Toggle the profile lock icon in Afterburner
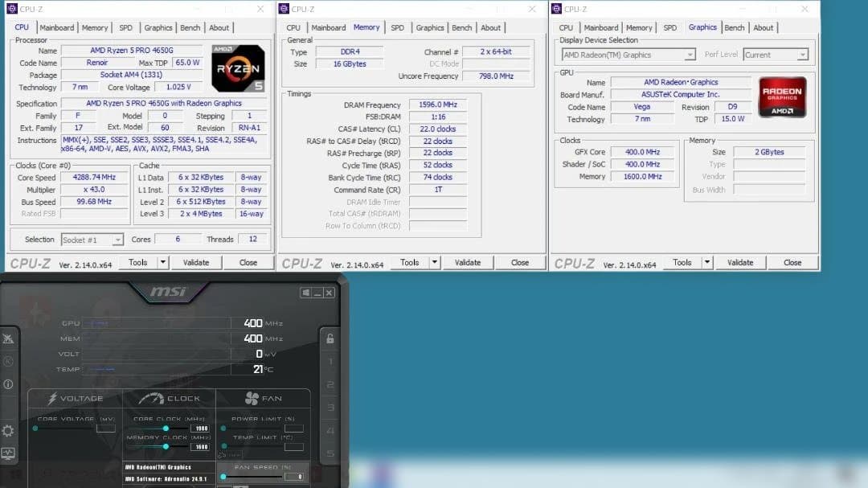The image size is (868, 488). coord(329,338)
